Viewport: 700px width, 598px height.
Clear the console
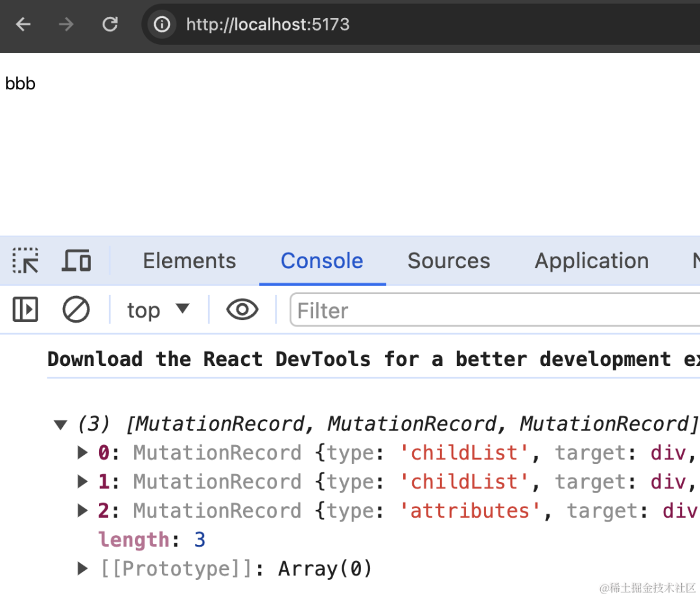click(x=76, y=309)
